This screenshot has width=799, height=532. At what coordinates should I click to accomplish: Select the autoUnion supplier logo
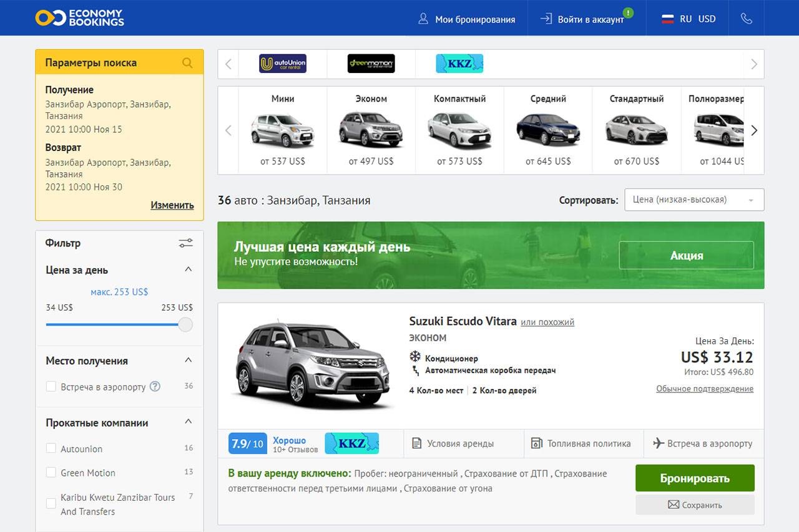point(282,64)
